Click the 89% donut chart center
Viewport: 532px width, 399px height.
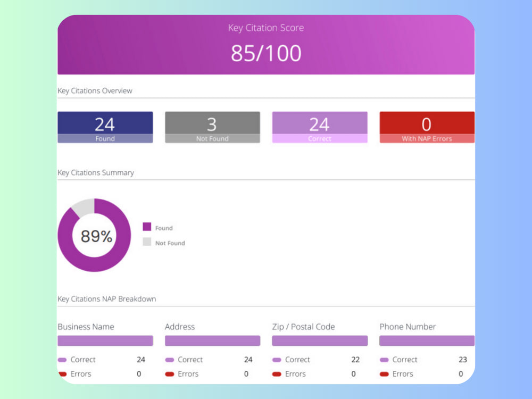[96, 236]
